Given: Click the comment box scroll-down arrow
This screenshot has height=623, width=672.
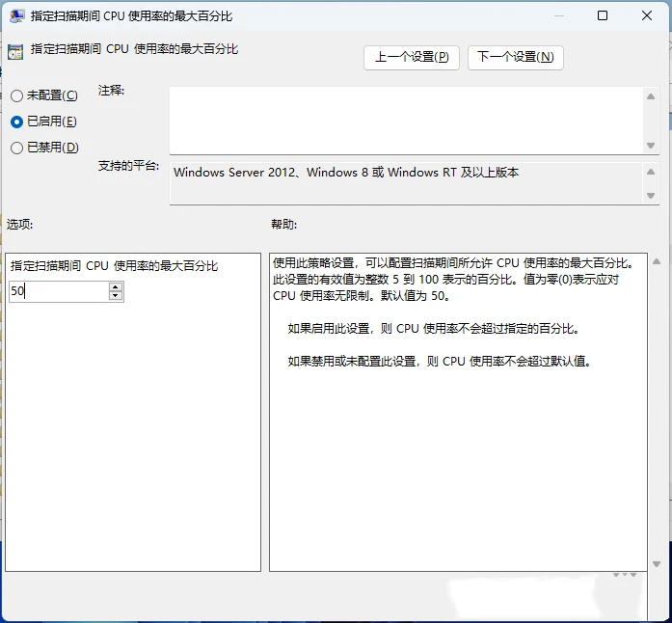Looking at the screenshot, I should tap(651, 146).
